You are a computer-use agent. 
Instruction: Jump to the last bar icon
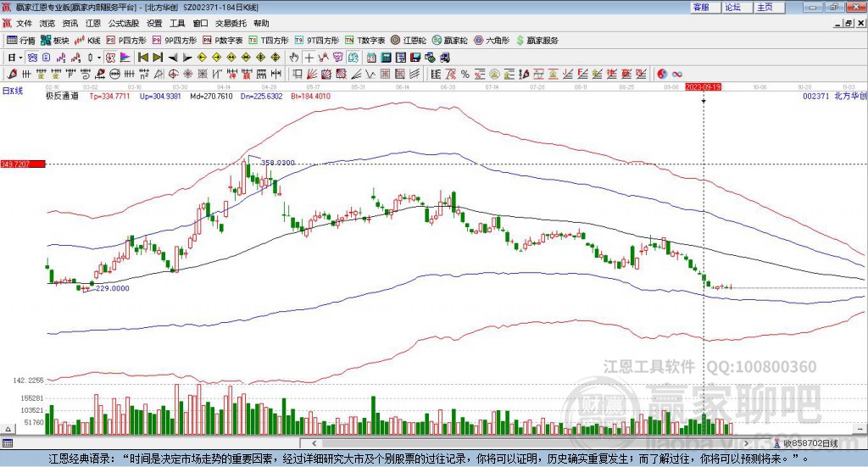158,58
